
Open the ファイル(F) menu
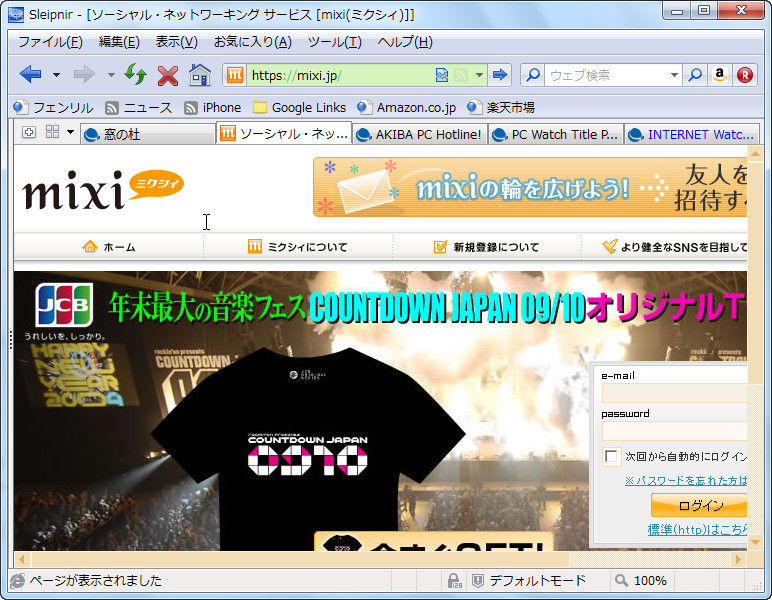(x=50, y=42)
